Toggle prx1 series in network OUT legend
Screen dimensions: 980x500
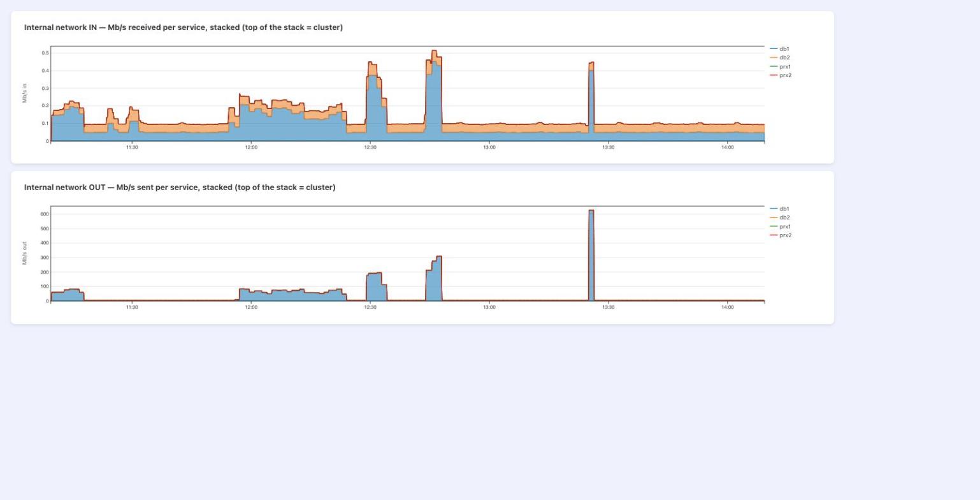[781, 226]
